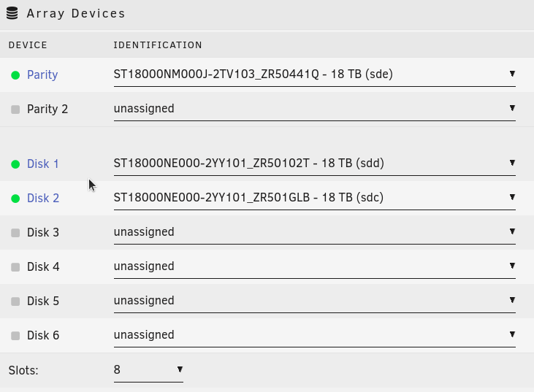Image resolution: width=534 pixels, height=392 pixels.
Task: Click the grey status square for Disk 3
Action: point(15,233)
